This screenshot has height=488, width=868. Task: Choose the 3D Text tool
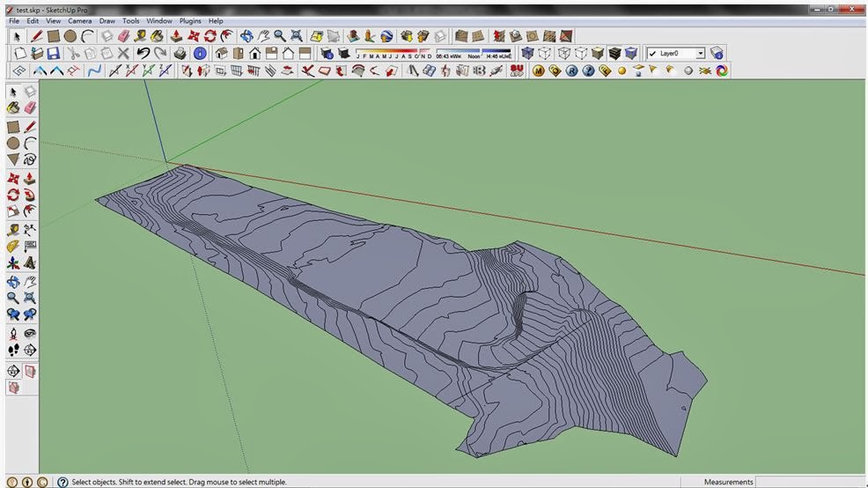(30, 263)
